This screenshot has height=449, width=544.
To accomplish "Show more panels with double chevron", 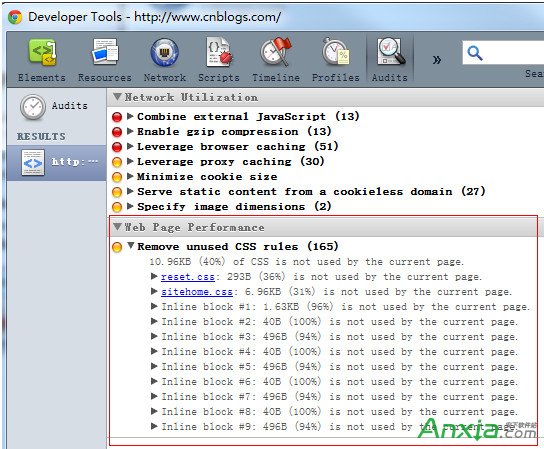I will coord(437,60).
